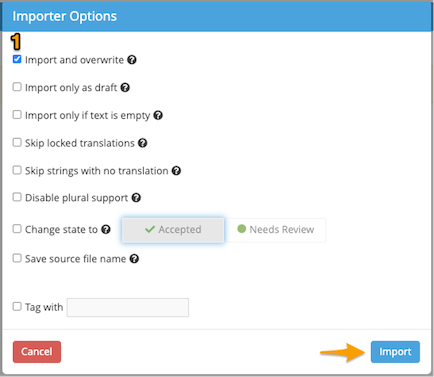This screenshot has width=434, height=377.
Task: Open help icon beside Change state to
Action: tap(106, 229)
